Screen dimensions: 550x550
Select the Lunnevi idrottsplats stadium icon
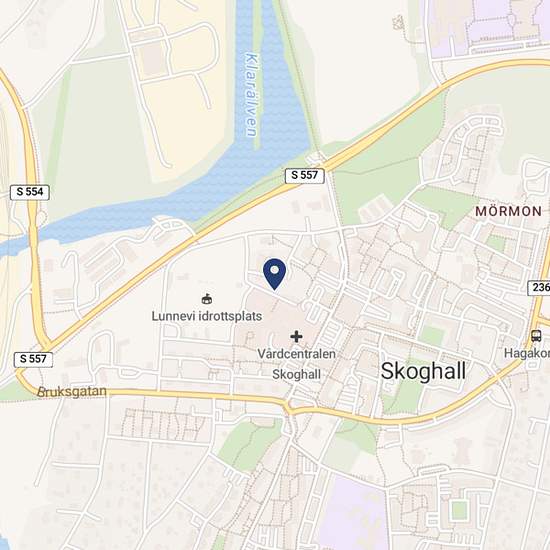(207, 299)
